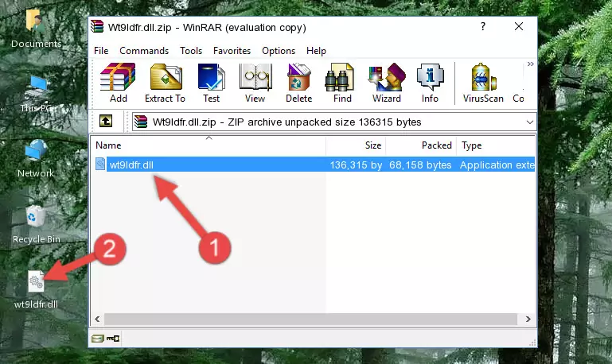Open the Help menu
612x364 pixels.
coord(316,51)
